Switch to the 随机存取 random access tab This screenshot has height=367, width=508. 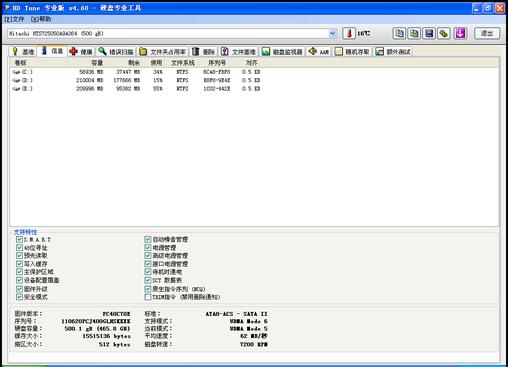coord(353,52)
